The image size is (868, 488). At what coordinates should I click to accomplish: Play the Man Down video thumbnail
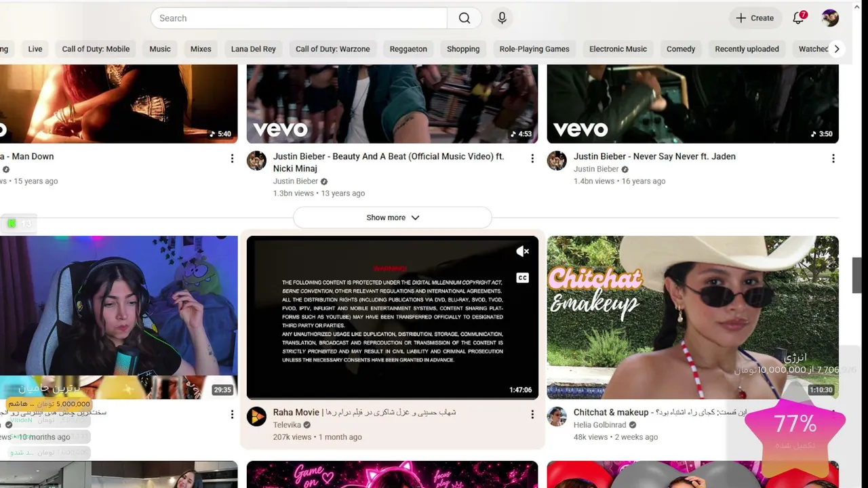coord(119,104)
